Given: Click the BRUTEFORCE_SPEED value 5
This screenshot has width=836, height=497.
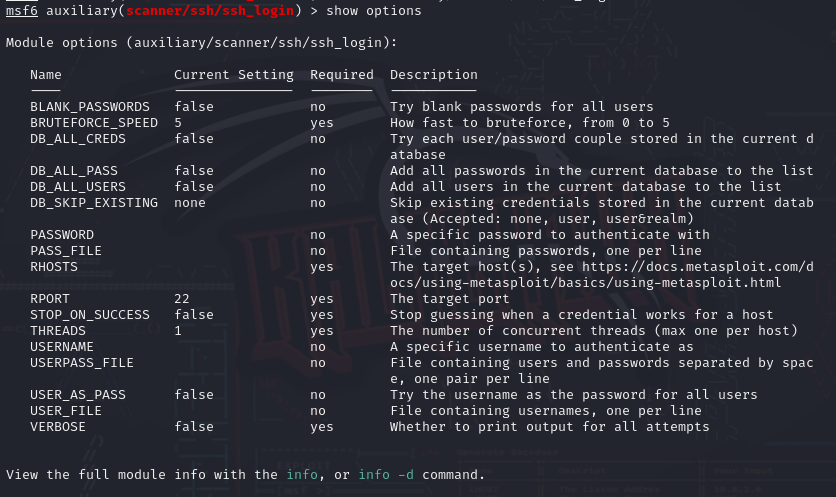Looking at the screenshot, I should pos(178,123).
